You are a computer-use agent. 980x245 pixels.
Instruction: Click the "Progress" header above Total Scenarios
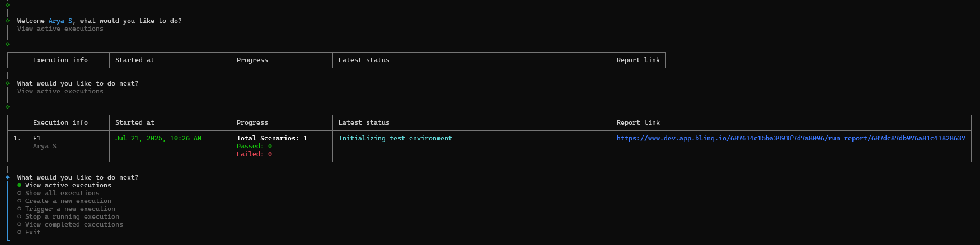(252, 123)
